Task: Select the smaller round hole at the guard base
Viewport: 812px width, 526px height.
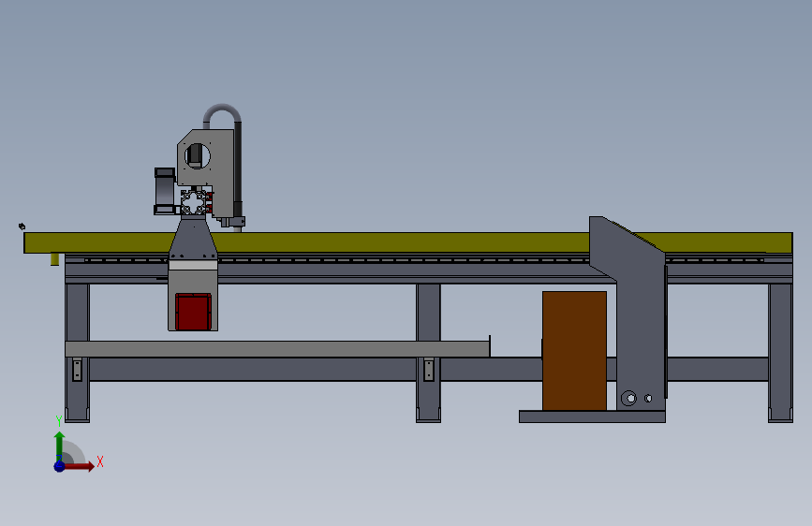Action: 648,398
